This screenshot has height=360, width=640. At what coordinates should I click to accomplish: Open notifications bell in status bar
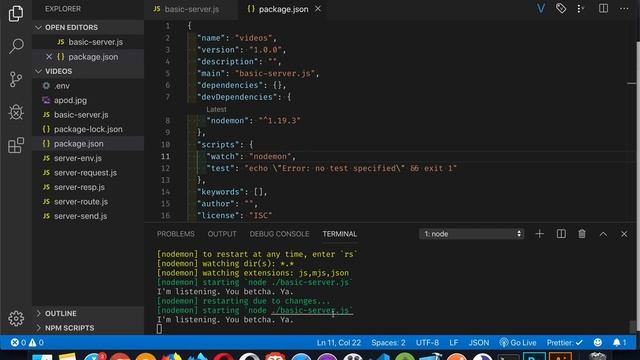[619, 342]
